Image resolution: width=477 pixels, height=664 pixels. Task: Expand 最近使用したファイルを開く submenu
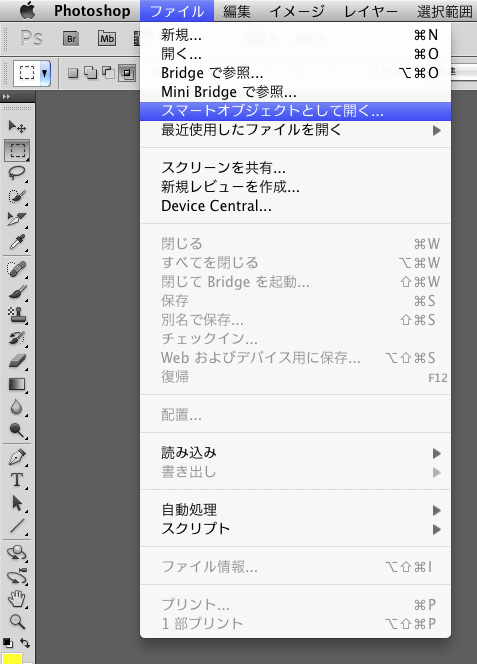click(x=295, y=130)
